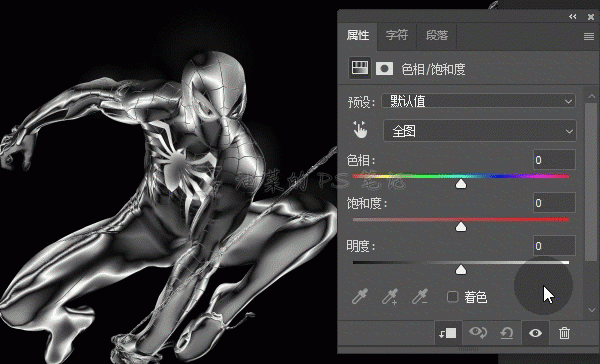600x364 pixels.
Task: Activate the on-image targeted adjustment hand tool
Action: tap(360, 130)
